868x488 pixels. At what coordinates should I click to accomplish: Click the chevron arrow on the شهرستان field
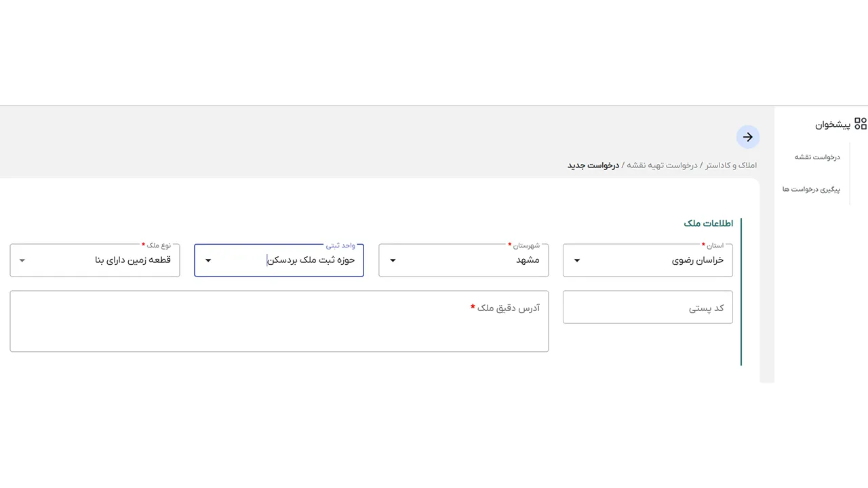(393, 260)
